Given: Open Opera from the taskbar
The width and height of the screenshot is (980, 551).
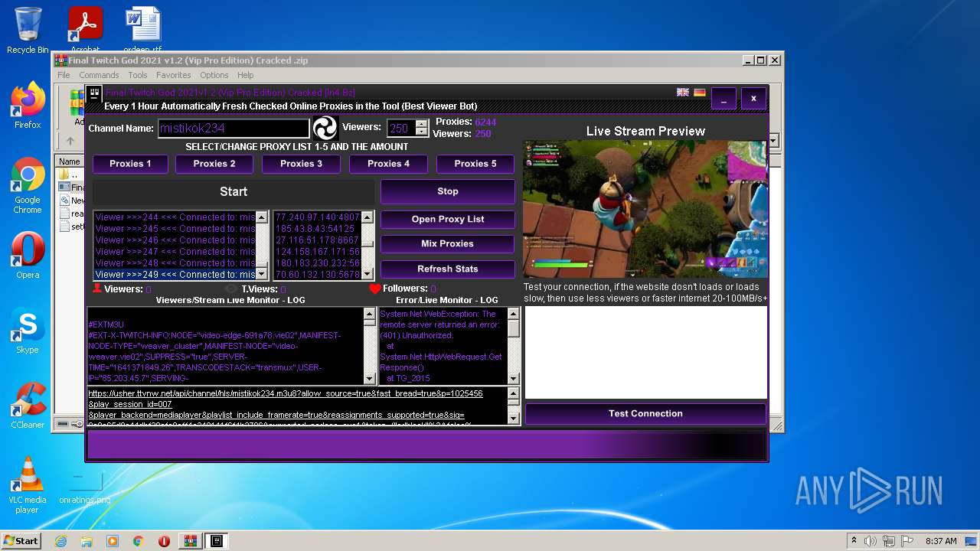Looking at the screenshot, I should 164,541.
